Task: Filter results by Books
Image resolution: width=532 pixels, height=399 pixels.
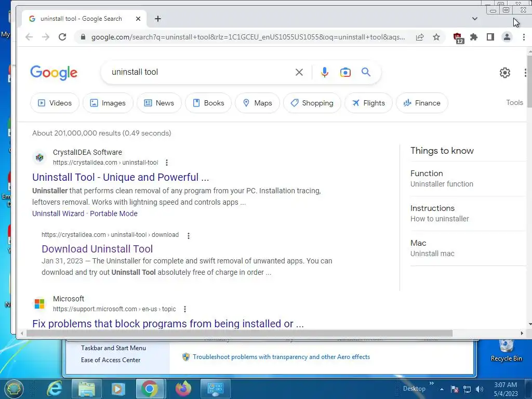Action: click(208, 103)
